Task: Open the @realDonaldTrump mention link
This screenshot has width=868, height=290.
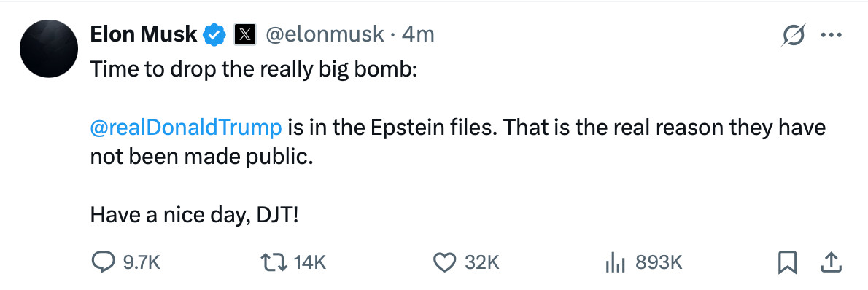Action: (x=186, y=128)
